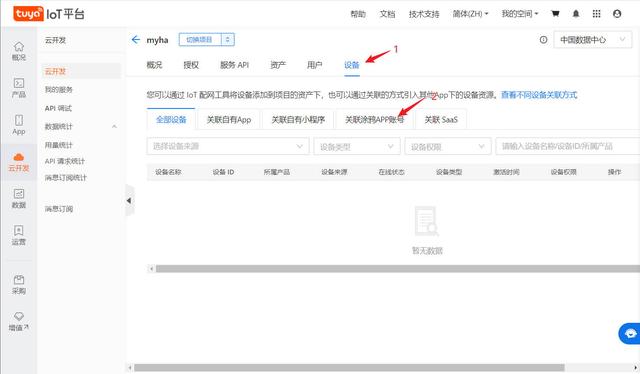
Task: Open the user account avatar icon
Action: coord(617,14)
